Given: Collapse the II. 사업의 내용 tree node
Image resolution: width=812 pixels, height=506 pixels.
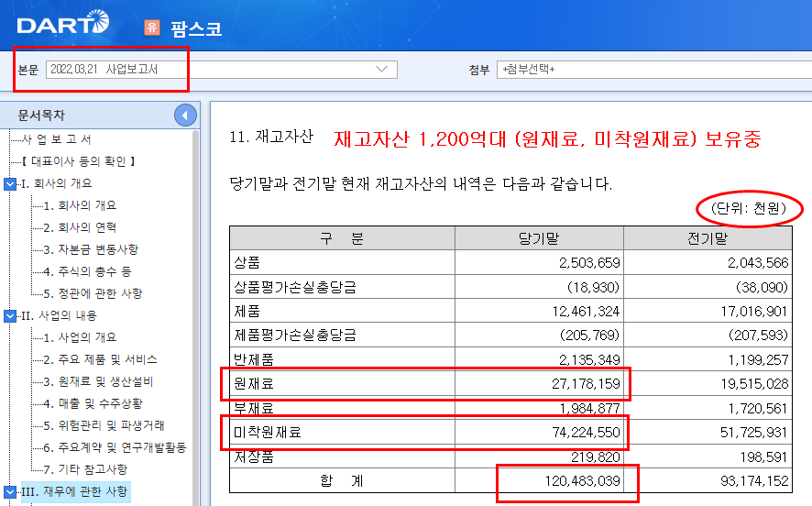Looking at the screenshot, I should click(x=10, y=315).
